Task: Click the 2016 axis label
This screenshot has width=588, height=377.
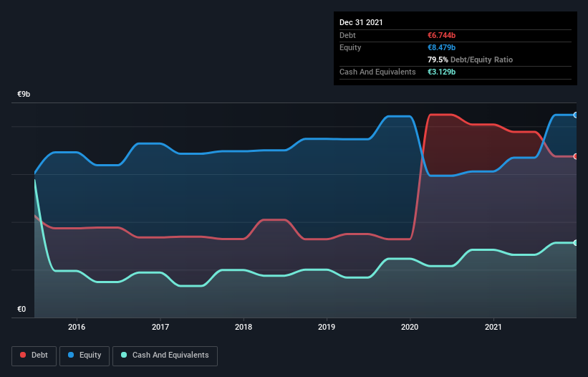Action: coord(77,327)
